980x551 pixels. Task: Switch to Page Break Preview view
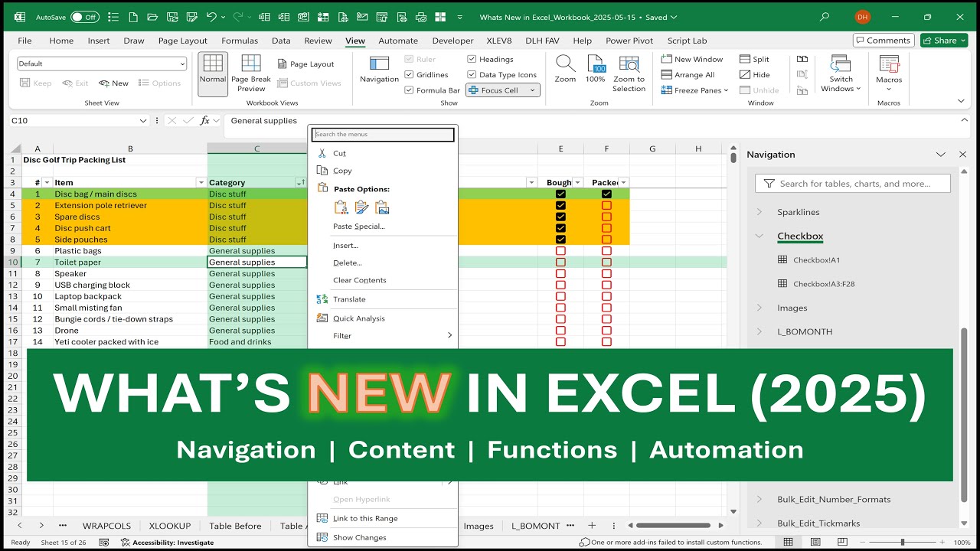click(x=251, y=74)
